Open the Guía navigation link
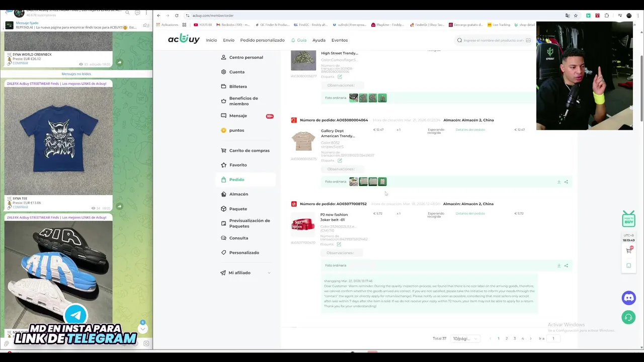 click(x=299, y=40)
